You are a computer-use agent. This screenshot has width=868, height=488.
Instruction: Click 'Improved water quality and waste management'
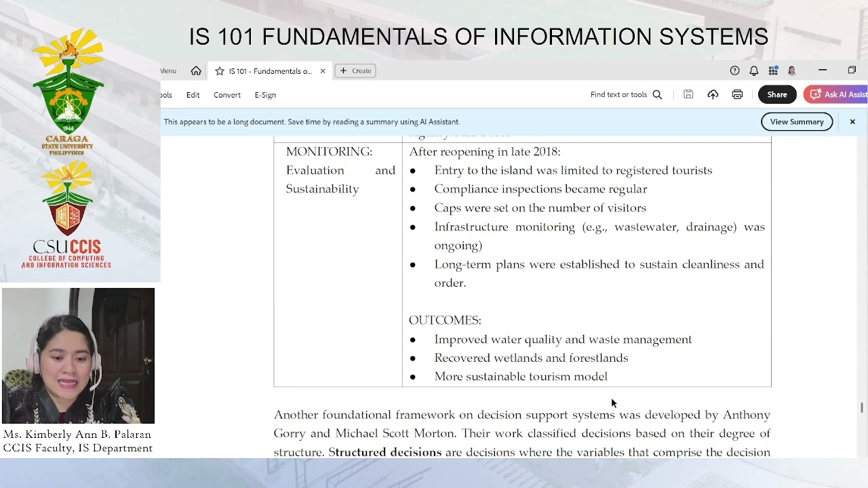[x=563, y=340]
